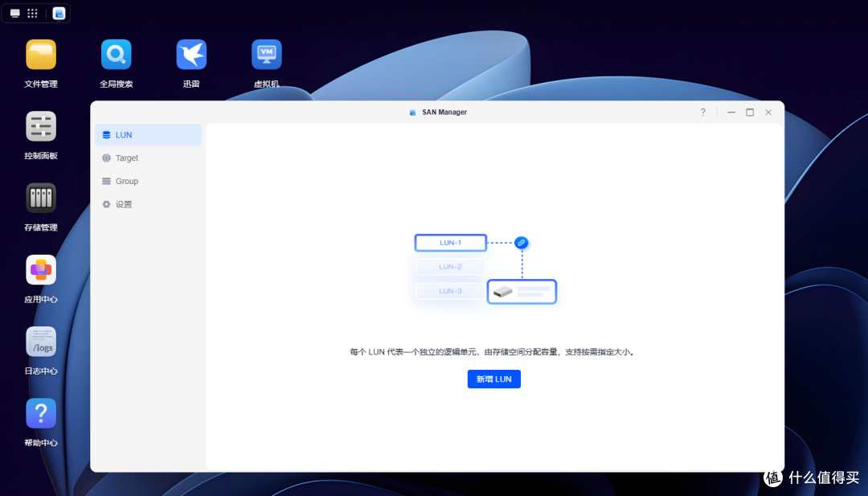Click the 新增 LUN button

(493, 379)
